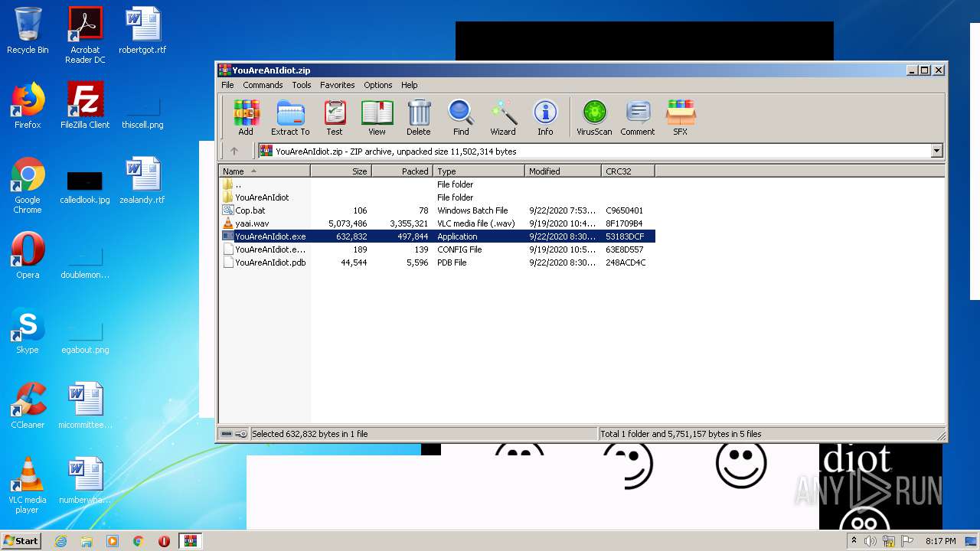
Task: Click Opera icon in taskbar
Action: coord(164,541)
